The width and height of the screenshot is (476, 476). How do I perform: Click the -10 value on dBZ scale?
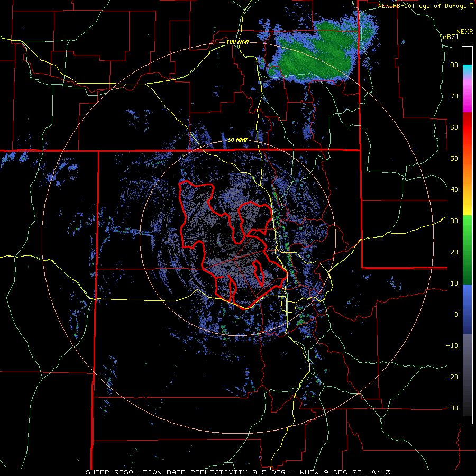452,346
